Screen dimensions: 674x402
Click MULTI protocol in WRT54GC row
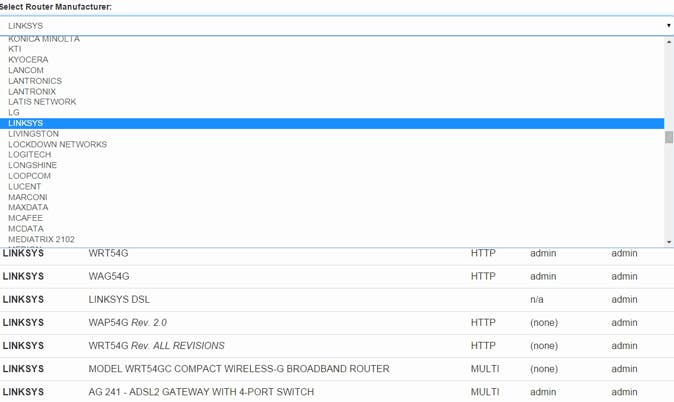click(x=485, y=369)
